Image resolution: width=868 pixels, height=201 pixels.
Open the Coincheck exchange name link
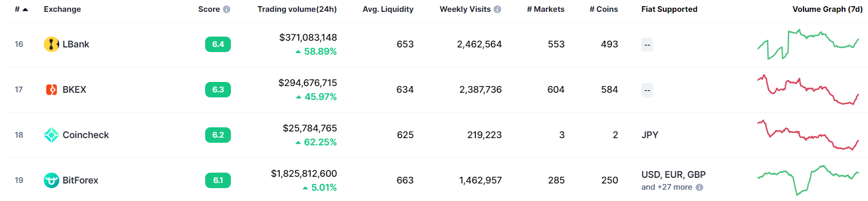click(86, 135)
